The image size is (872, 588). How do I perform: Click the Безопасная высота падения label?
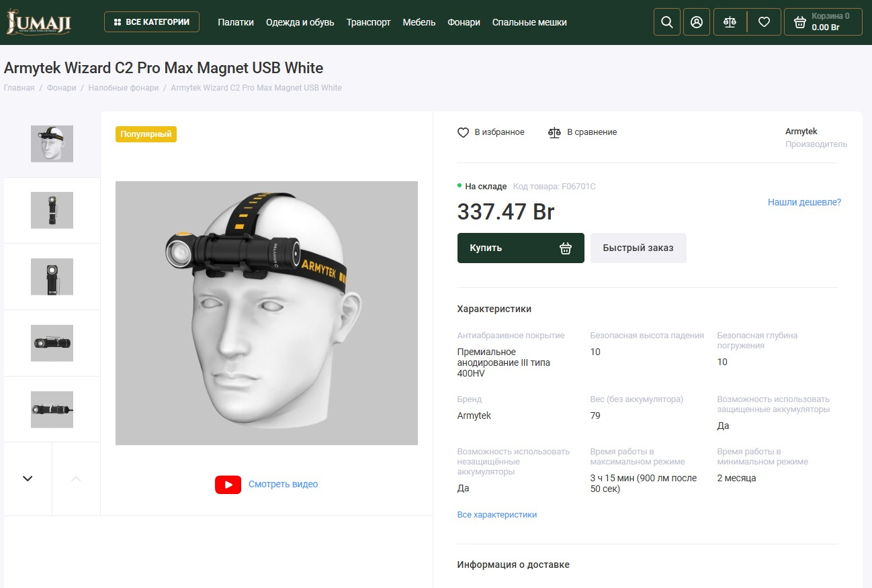pos(647,336)
